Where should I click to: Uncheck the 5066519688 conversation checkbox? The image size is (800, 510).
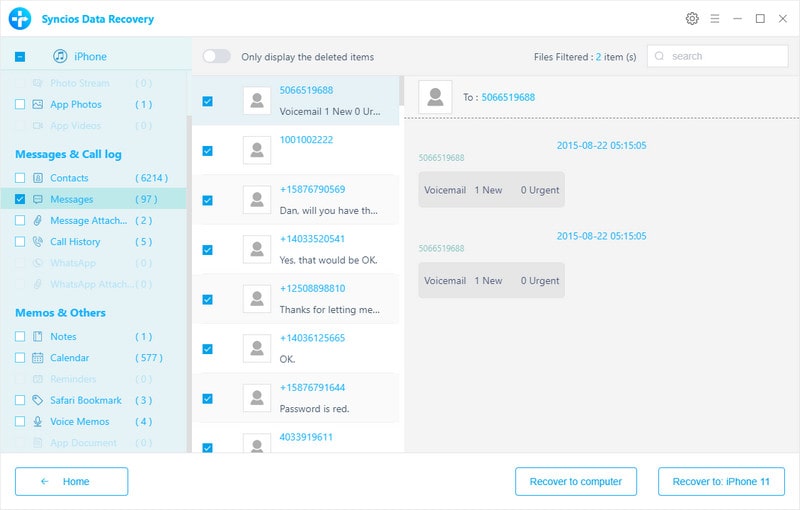(208, 101)
